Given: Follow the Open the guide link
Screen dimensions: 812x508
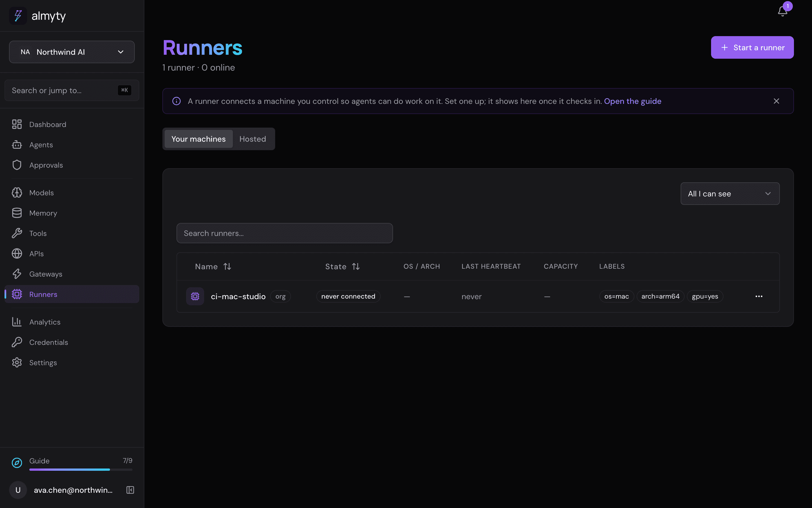Looking at the screenshot, I should [632, 101].
